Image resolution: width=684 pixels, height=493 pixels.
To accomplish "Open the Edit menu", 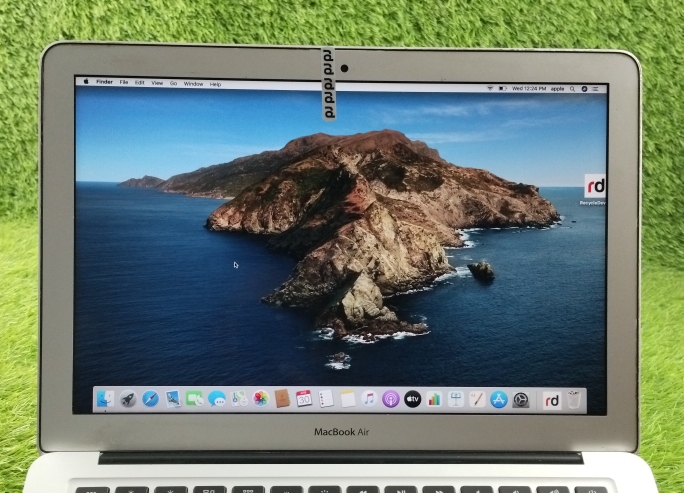I will (140, 82).
